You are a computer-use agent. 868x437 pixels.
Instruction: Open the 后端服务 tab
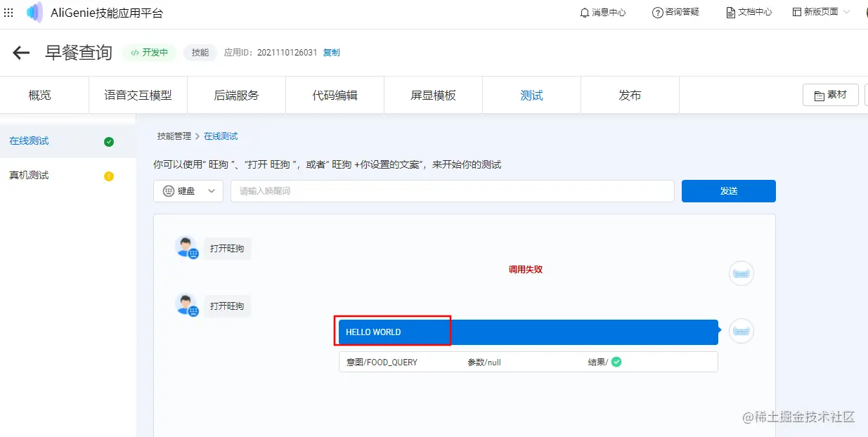pyautogui.click(x=237, y=96)
